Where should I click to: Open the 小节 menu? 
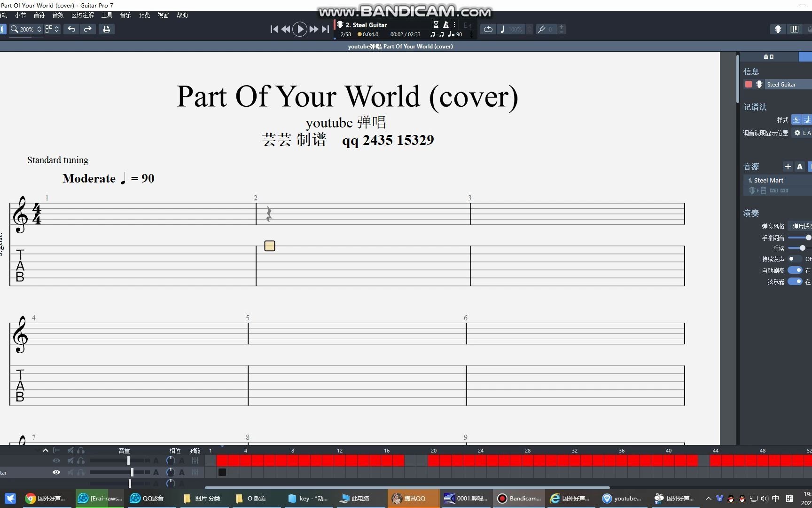point(20,15)
